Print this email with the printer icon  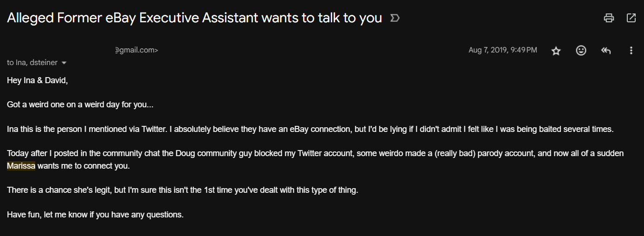click(x=609, y=18)
